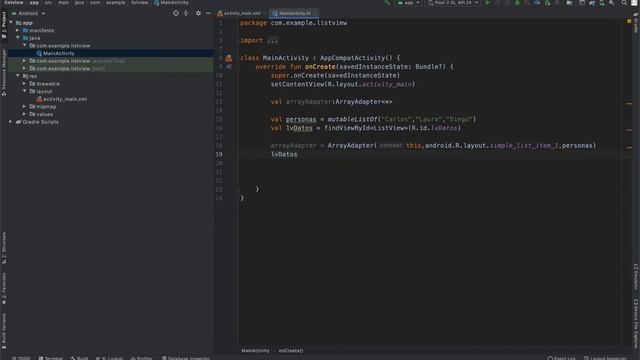
Task: Click the class gutter icon beside MainActivity line
Action: 229,58
